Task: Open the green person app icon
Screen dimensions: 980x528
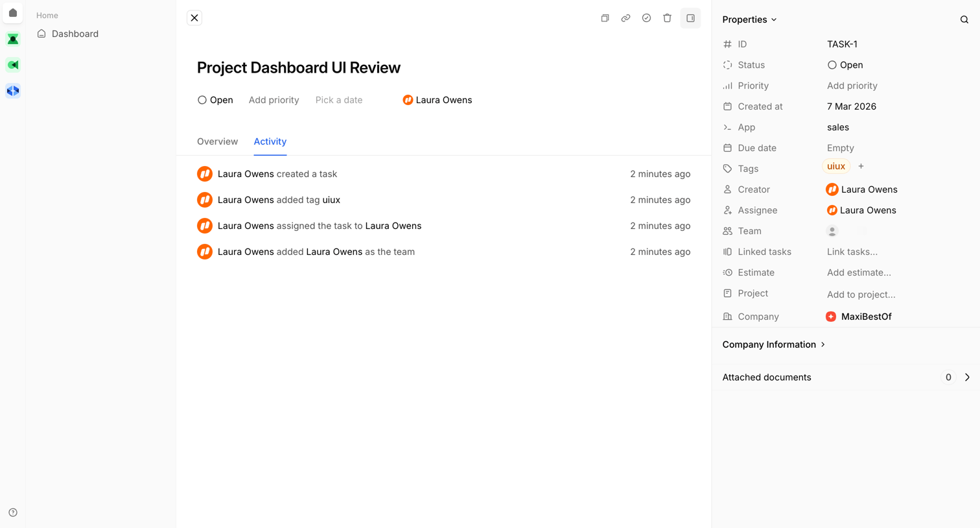Action: pyautogui.click(x=13, y=39)
